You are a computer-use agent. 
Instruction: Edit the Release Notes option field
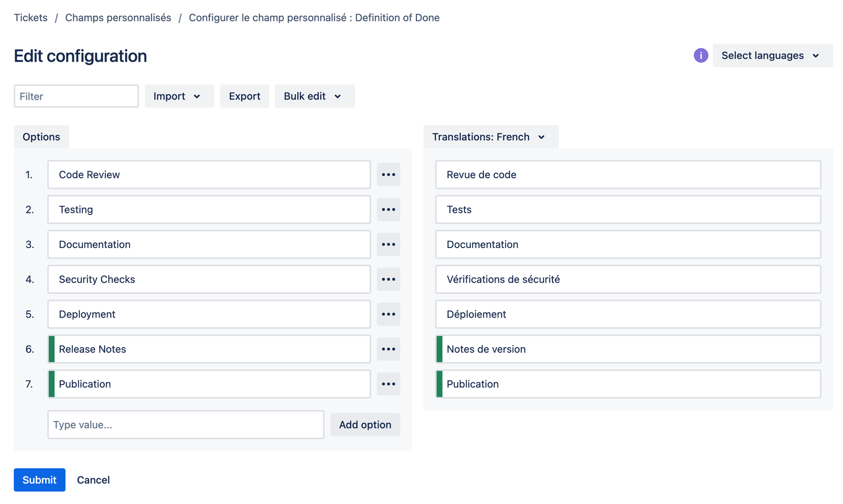pyautogui.click(x=209, y=349)
